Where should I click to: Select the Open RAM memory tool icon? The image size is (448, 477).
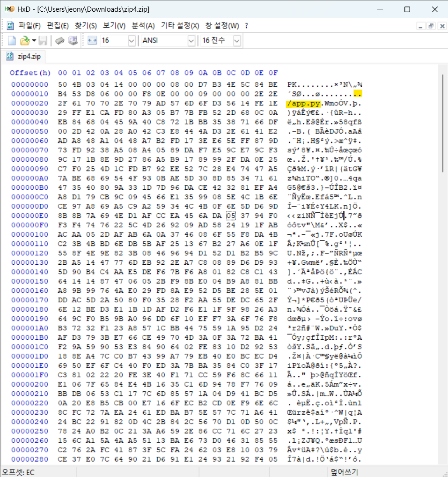[59, 41]
